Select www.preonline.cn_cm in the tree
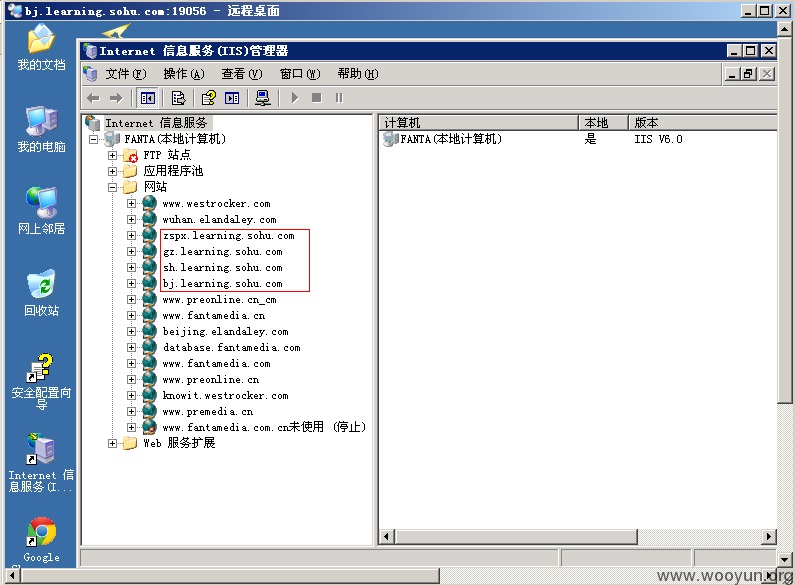This screenshot has height=585, width=795. click(220, 300)
